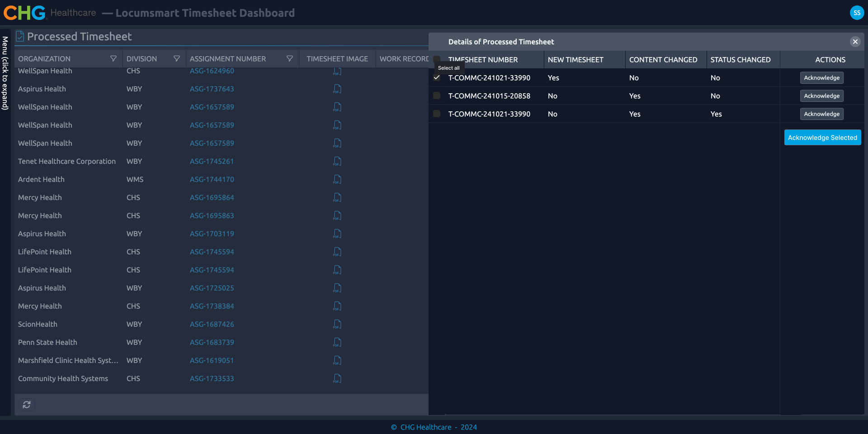Open the SS user avatar menu
The image size is (868, 434).
tap(857, 13)
